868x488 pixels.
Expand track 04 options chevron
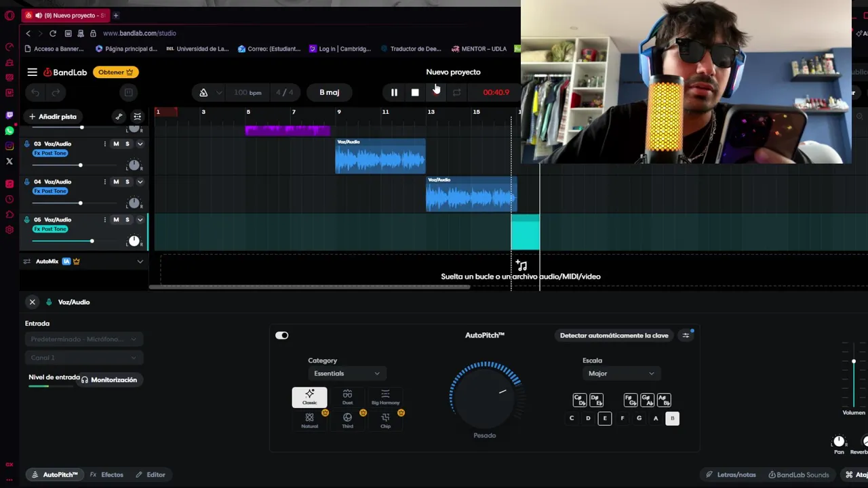tap(140, 182)
